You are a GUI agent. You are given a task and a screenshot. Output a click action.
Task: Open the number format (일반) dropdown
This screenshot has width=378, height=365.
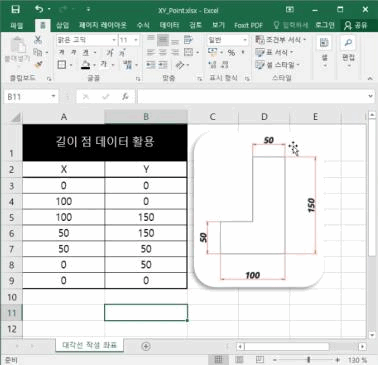tap(245, 40)
